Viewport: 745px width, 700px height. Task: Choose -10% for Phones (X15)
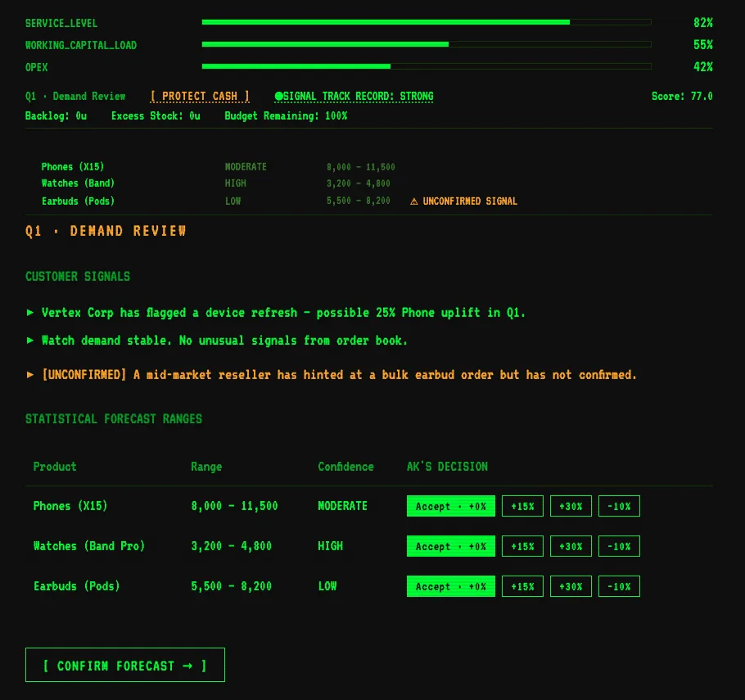tap(619, 506)
